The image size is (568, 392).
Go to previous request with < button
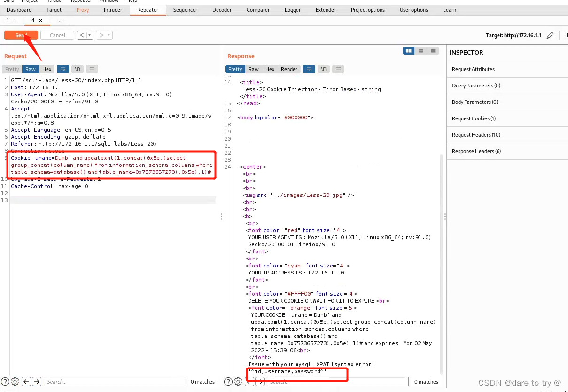click(82, 35)
